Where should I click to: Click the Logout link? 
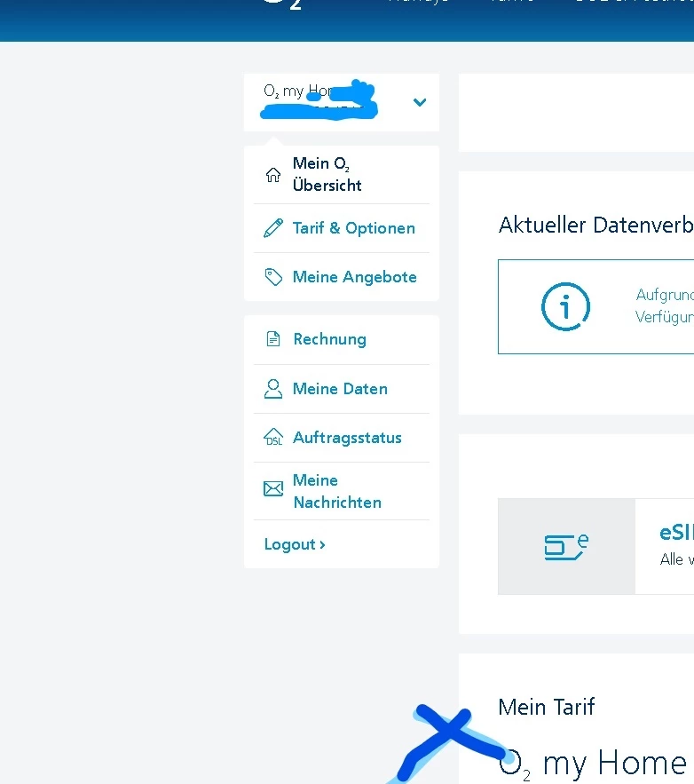[295, 544]
